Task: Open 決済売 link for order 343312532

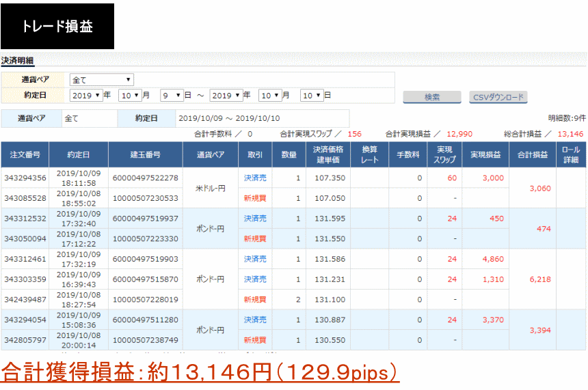Action: [255, 219]
